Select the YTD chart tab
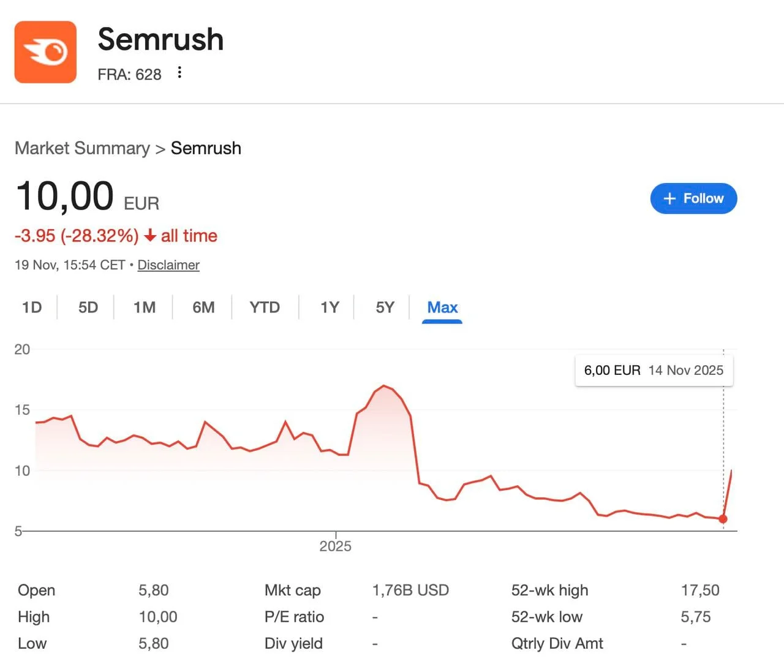This screenshot has width=784, height=672. (265, 308)
